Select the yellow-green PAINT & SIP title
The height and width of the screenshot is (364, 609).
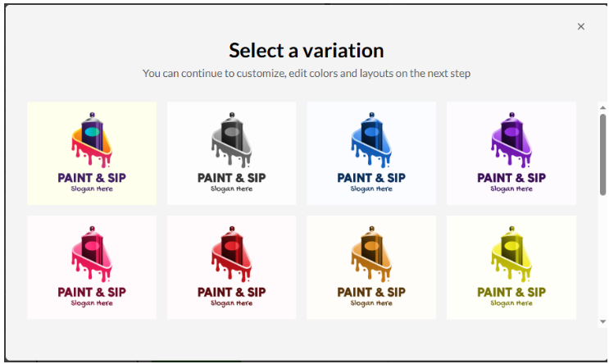click(511, 292)
